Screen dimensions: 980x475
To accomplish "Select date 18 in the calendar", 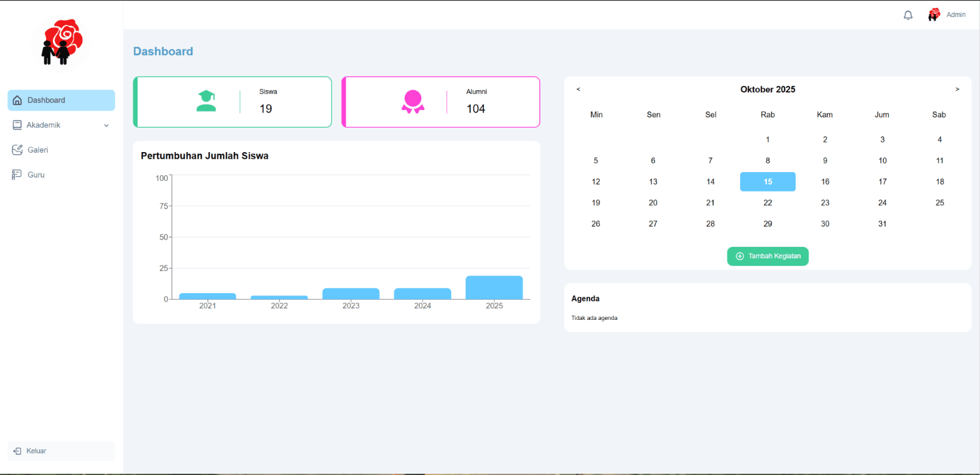I will pos(940,182).
